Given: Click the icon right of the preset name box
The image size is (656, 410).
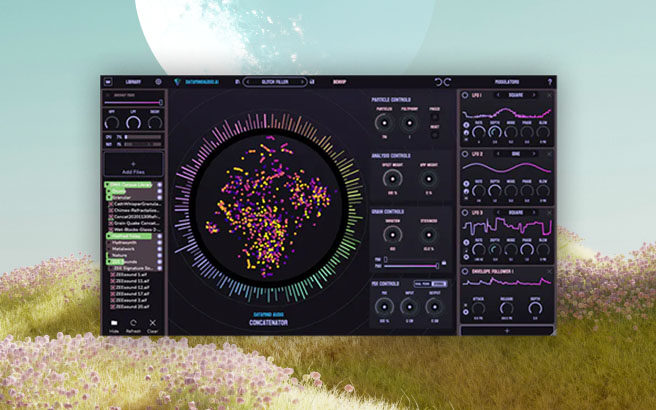Looking at the screenshot, I should pos(312,82).
